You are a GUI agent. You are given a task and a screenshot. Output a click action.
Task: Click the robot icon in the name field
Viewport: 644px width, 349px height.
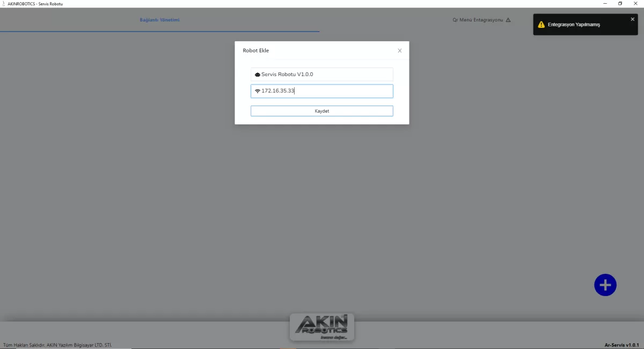point(258,75)
